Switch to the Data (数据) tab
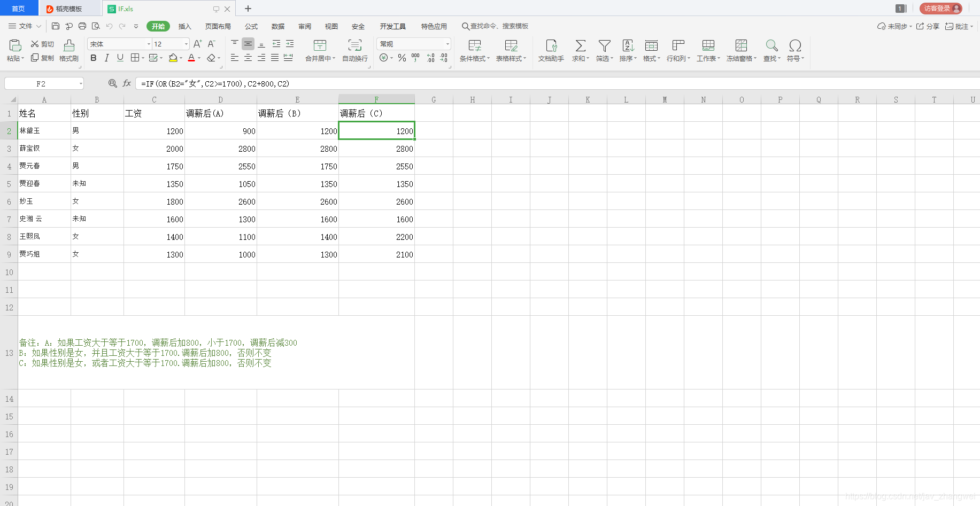Screen dimensions: 980x506 pos(278,26)
